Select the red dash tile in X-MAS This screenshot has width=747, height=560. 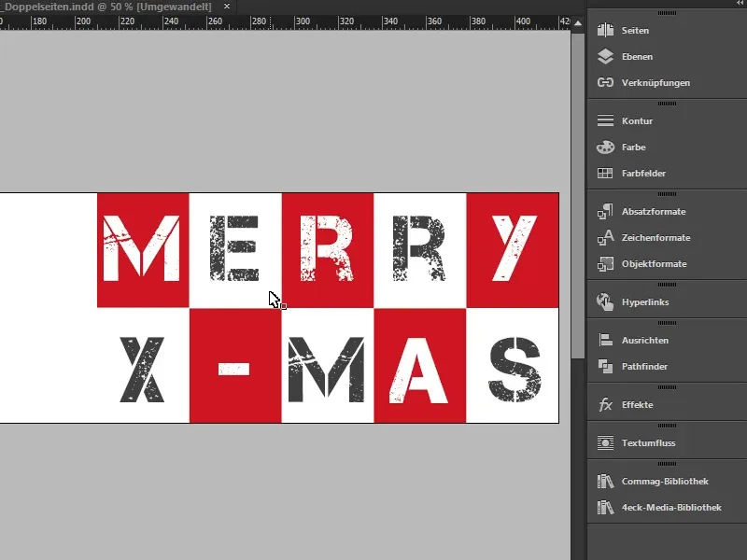235,365
